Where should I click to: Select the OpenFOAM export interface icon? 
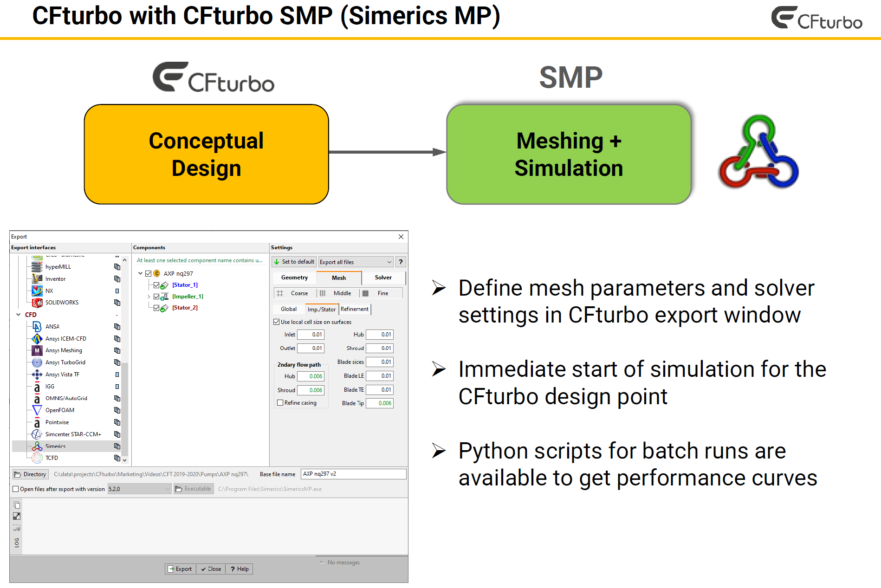[x=37, y=410]
